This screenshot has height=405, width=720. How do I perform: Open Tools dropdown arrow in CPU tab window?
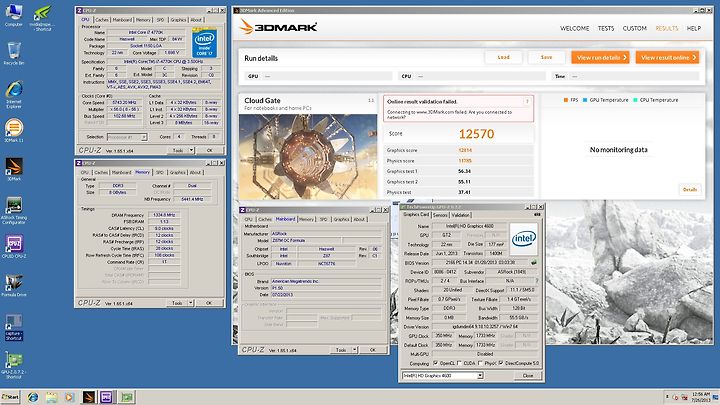tap(191, 150)
